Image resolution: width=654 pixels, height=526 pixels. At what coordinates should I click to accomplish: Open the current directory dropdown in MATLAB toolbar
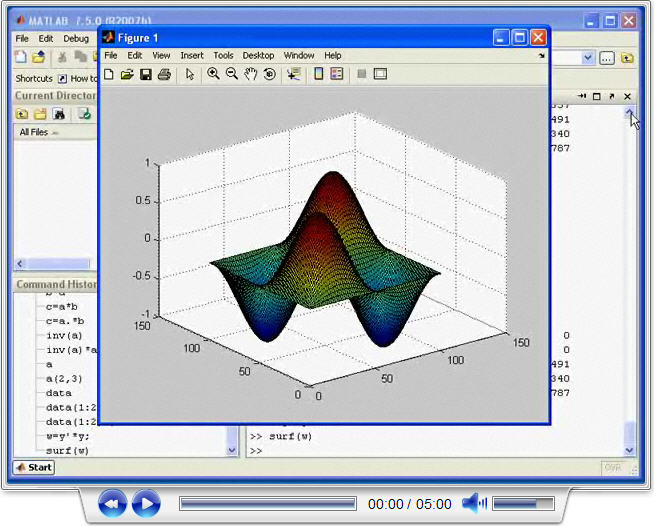point(588,58)
